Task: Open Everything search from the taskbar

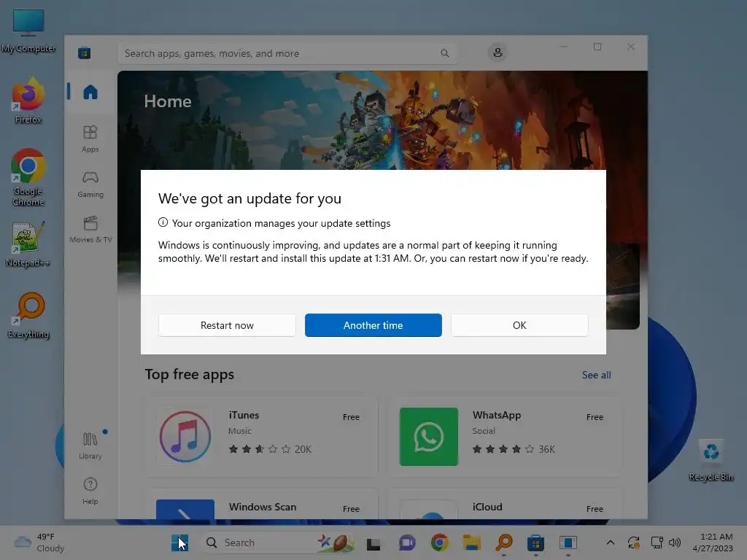Action: [x=504, y=542]
